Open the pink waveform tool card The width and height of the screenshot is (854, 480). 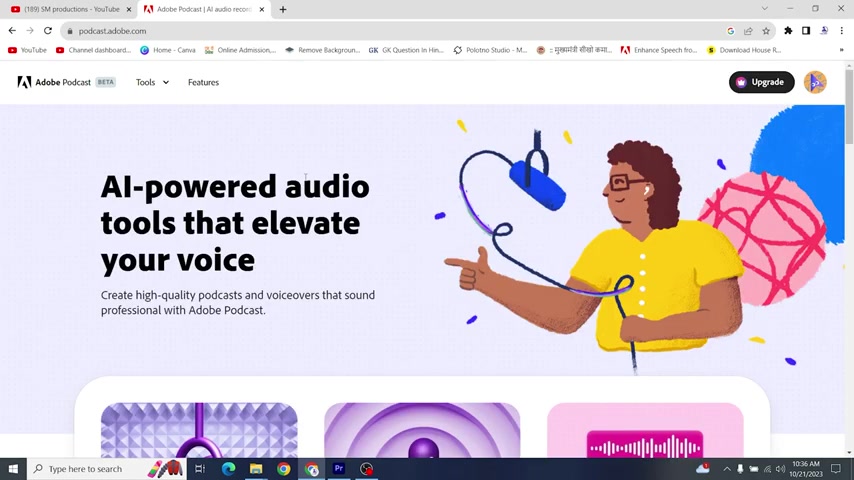(645, 430)
